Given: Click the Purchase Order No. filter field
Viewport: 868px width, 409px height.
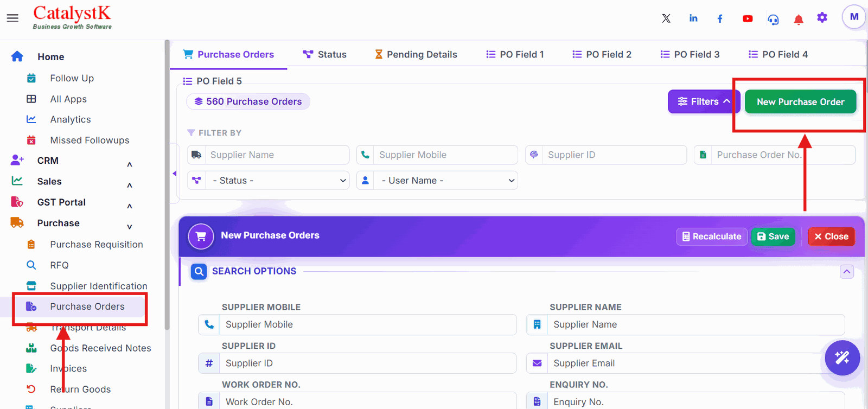Looking at the screenshot, I should (x=775, y=155).
